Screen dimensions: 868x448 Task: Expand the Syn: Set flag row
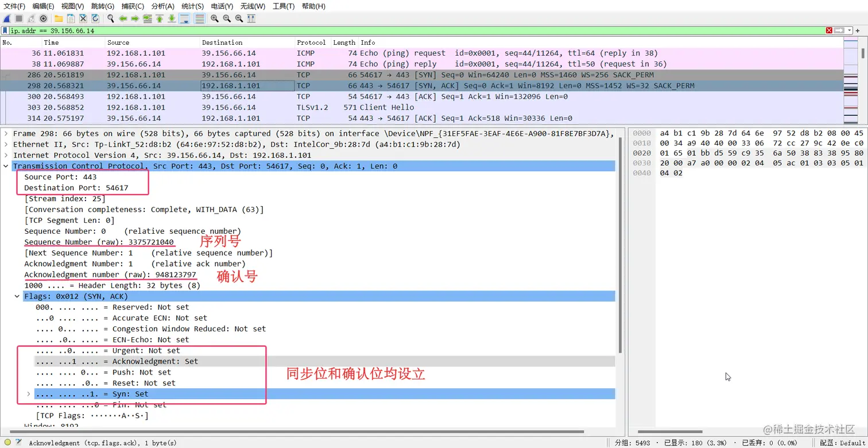click(x=29, y=394)
